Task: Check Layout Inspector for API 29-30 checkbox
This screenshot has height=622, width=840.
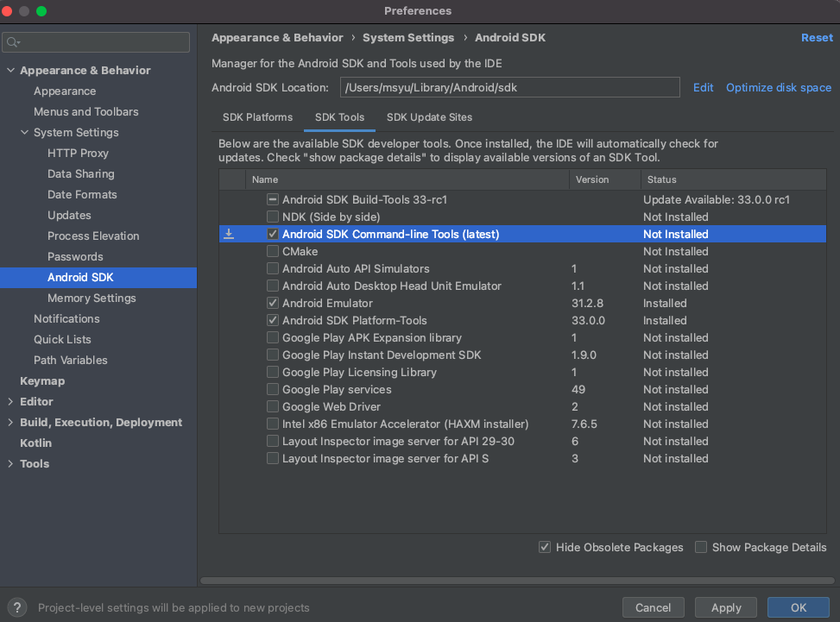Action: pos(273,441)
